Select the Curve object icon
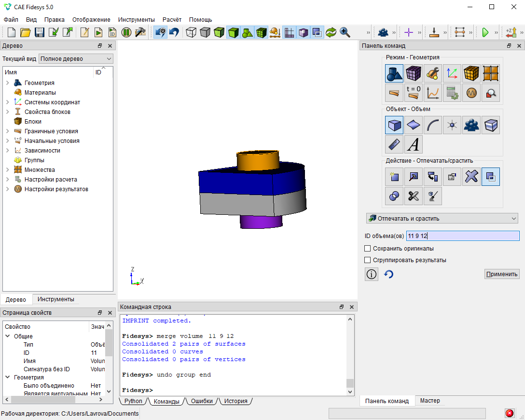The height and width of the screenshot is (420, 525). pyautogui.click(x=433, y=125)
